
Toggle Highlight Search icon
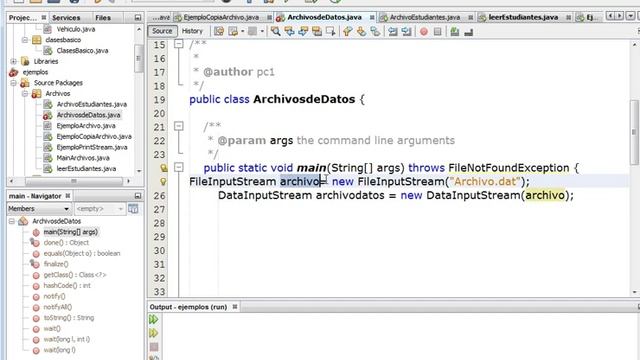(x=317, y=31)
